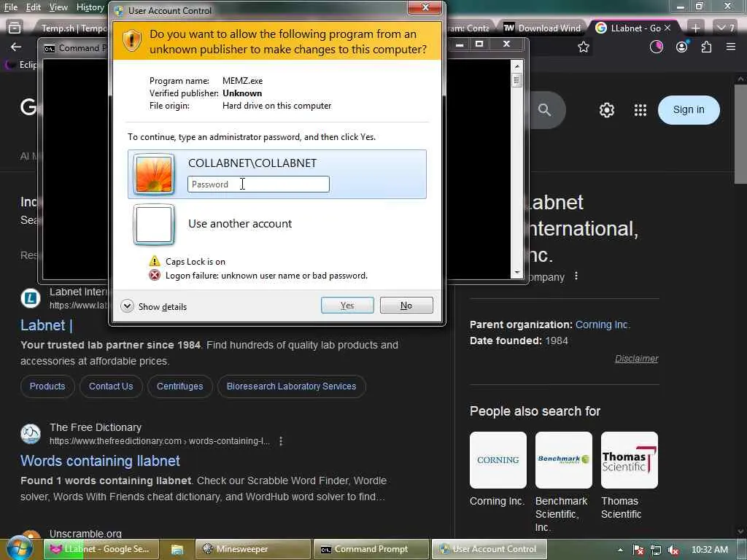Screen dimensions: 747x560
Task: Open the Firefox Edit menu
Action: click(x=33, y=7)
